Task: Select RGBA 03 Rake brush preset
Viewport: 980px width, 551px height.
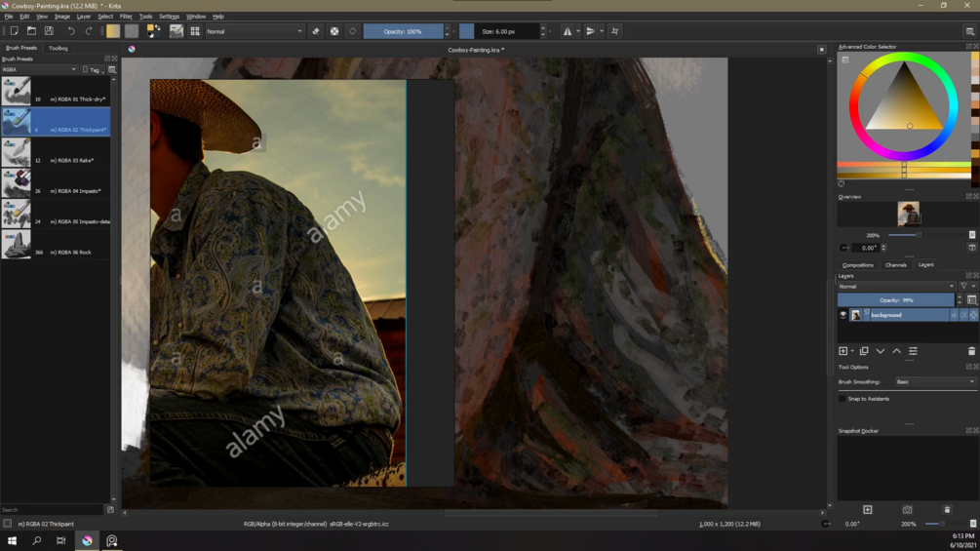Action: [x=56, y=152]
